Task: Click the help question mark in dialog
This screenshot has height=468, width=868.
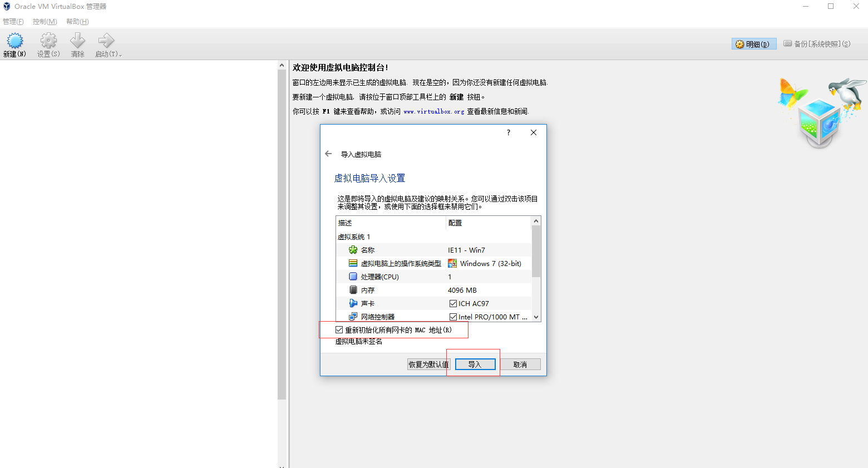Action: click(x=509, y=132)
